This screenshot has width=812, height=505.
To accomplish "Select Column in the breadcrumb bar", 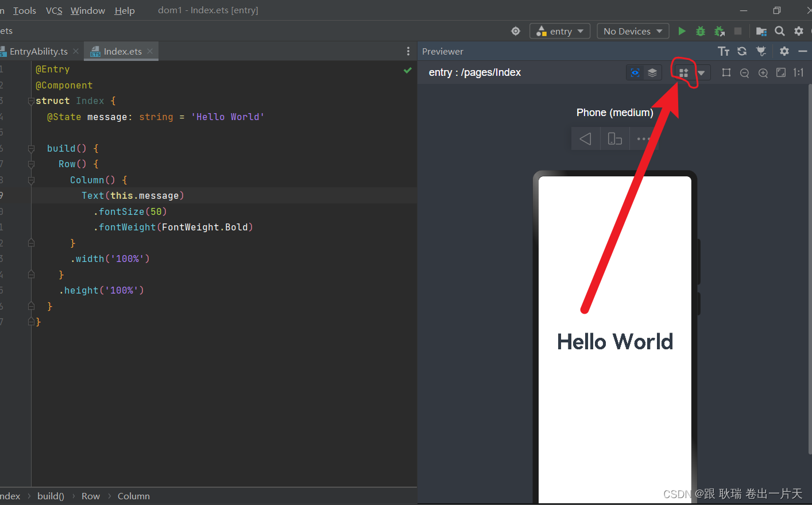I will pos(134,496).
